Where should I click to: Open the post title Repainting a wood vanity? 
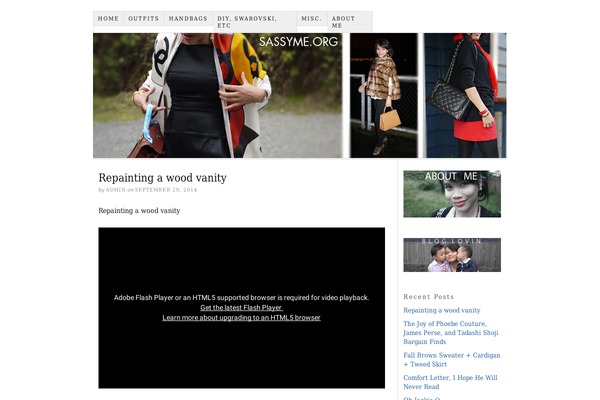[163, 178]
